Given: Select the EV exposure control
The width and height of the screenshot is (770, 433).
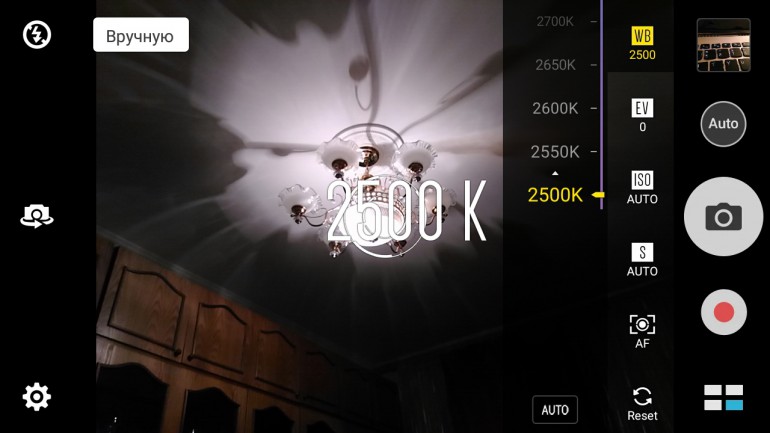Looking at the screenshot, I should [642, 116].
